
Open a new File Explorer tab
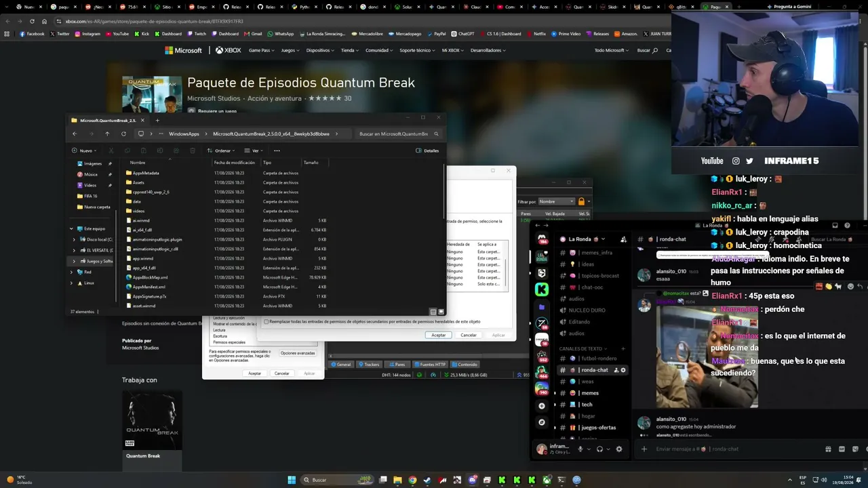point(157,121)
